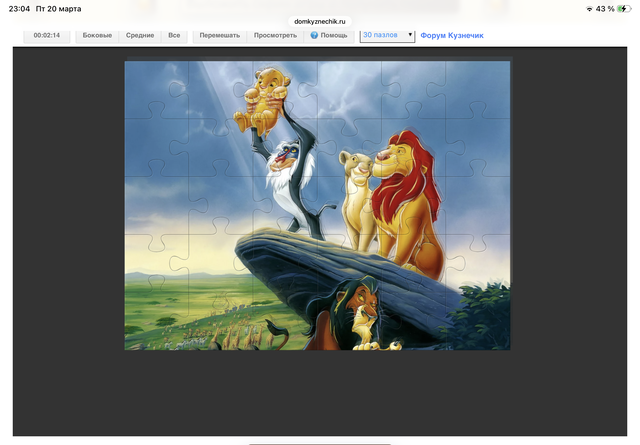Click the puzzle piece with Mufasa's head
This screenshot has width=640, height=445.
[413, 148]
